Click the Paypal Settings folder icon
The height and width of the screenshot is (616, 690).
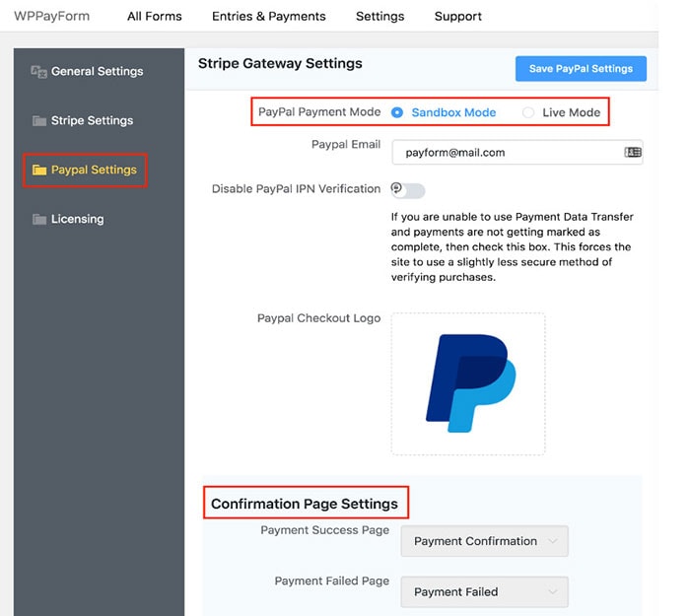(39, 171)
